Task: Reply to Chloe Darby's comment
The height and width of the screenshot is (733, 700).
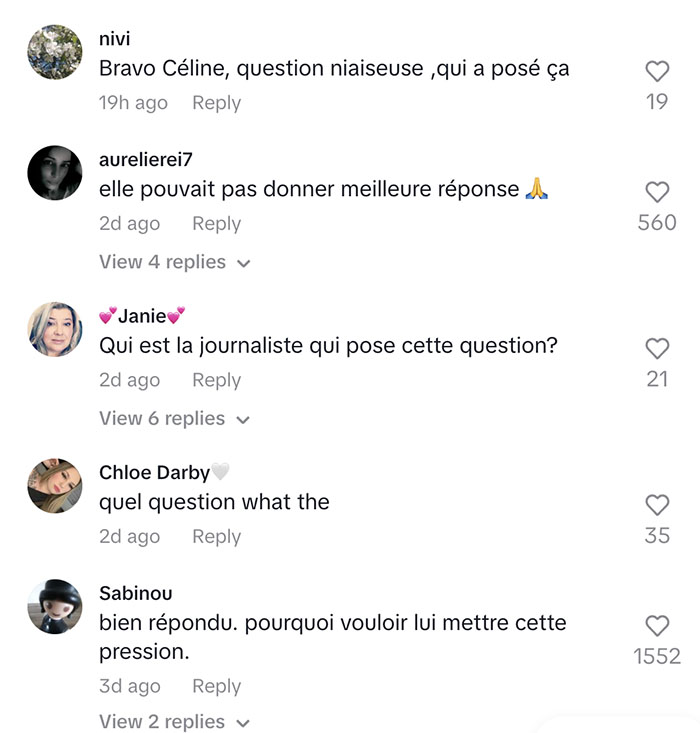Action: pos(216,537)
